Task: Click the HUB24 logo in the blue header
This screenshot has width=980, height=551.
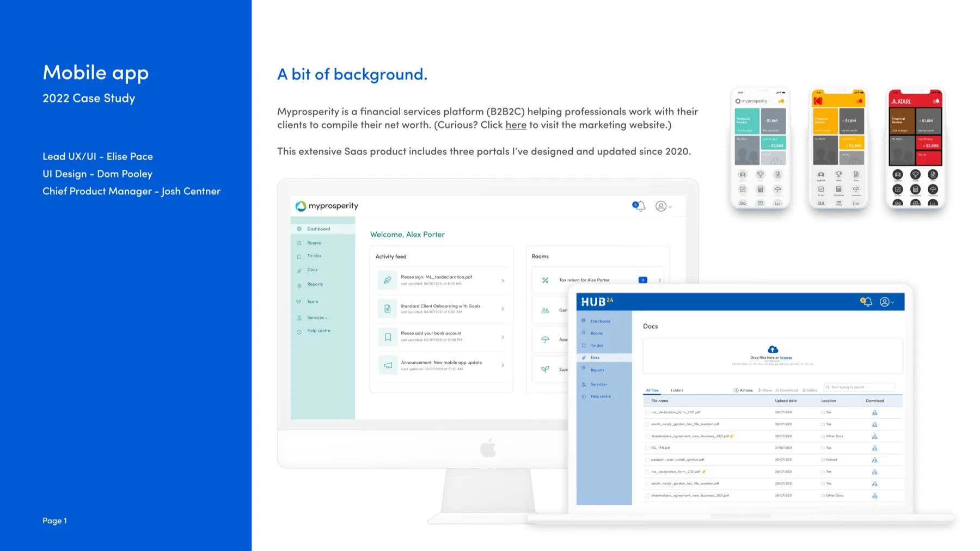Action: 597,302
